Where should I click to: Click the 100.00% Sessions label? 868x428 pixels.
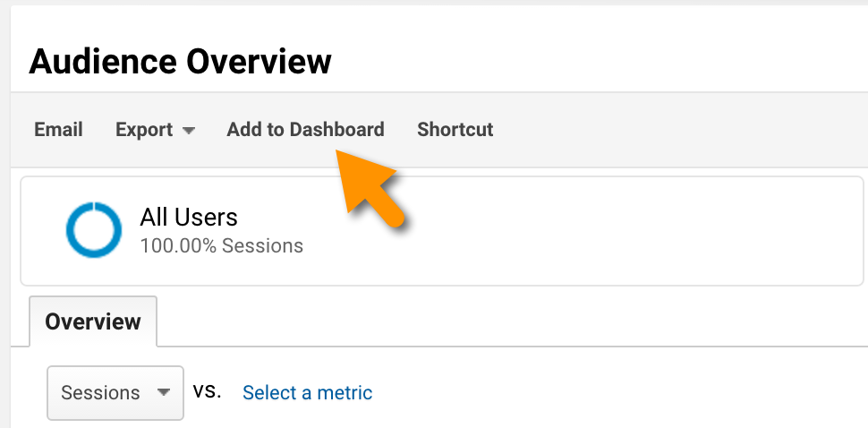pyautogui.click(x=221, y=245)
